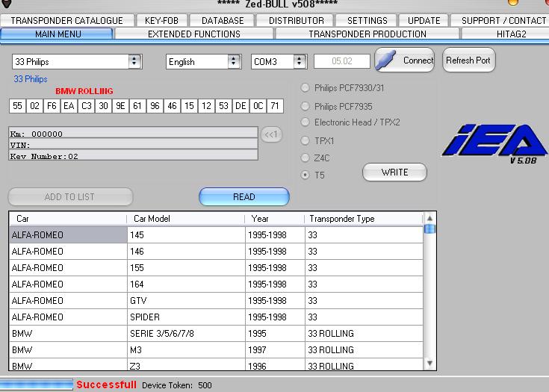
Task: Click the Connect button
Action: tap(404, 60)
